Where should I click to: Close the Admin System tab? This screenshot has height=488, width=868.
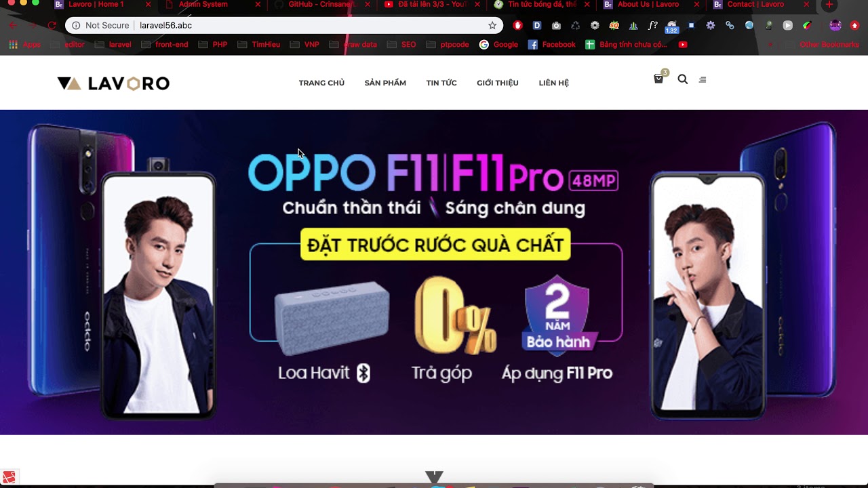(x=258, y=5)
